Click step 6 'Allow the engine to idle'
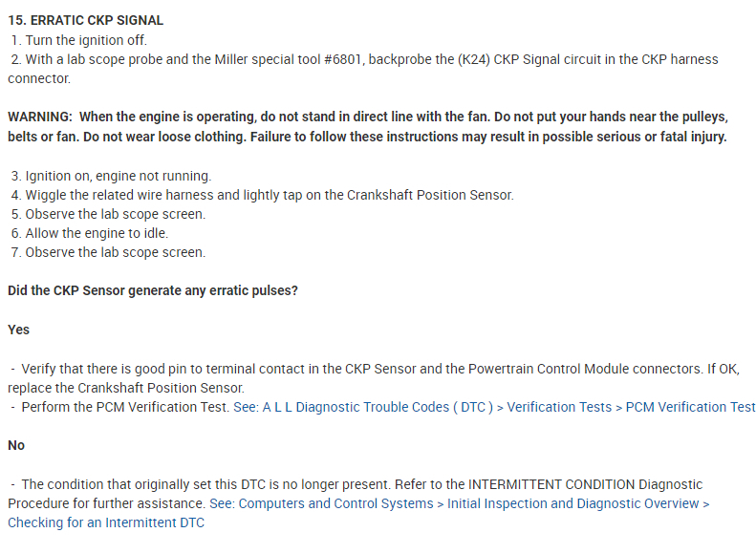This screenshot has width=756, height=554. pyautogui.click(x=96, y=233)
